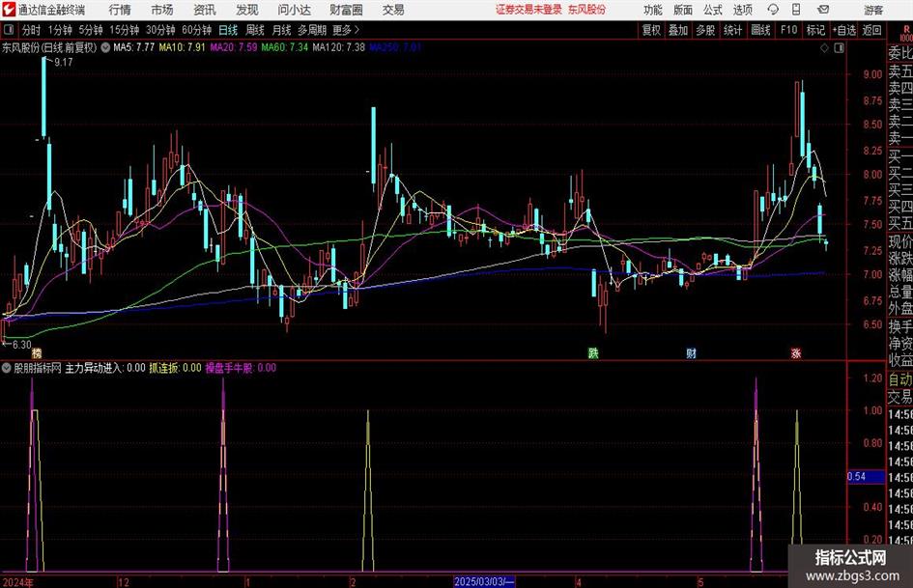The width and height of the screenshot is (913, 588).
Task: Switch to 5分钟 period
Action: [90, 30]
